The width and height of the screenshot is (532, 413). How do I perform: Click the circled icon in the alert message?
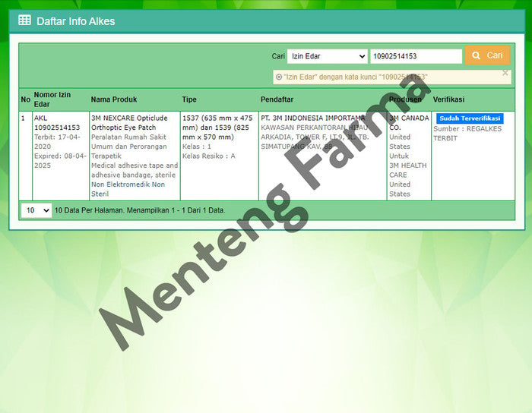(279, 77)
